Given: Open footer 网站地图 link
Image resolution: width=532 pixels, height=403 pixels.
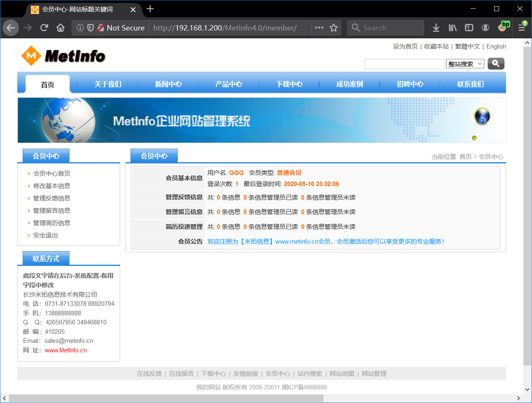Looking at the screenshot, I should coord(342,373).
